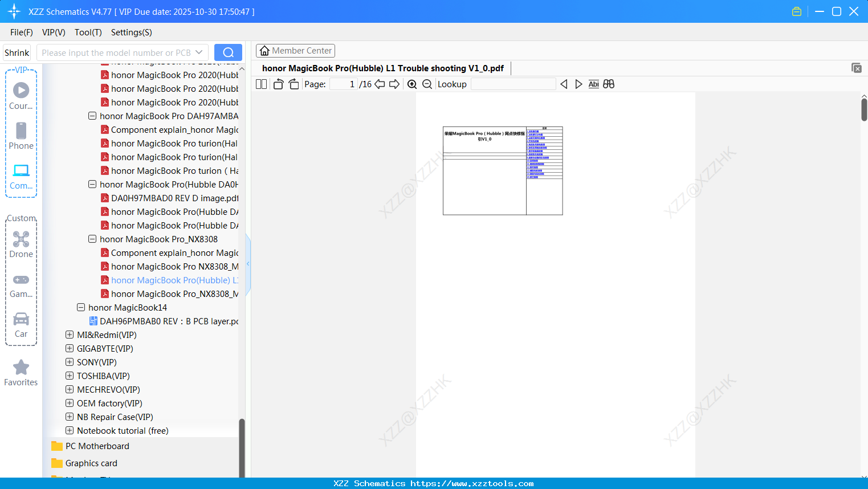Viewport: 868px width, 489px height.
Task: Rotate the page clockwise
Action: 294,84
